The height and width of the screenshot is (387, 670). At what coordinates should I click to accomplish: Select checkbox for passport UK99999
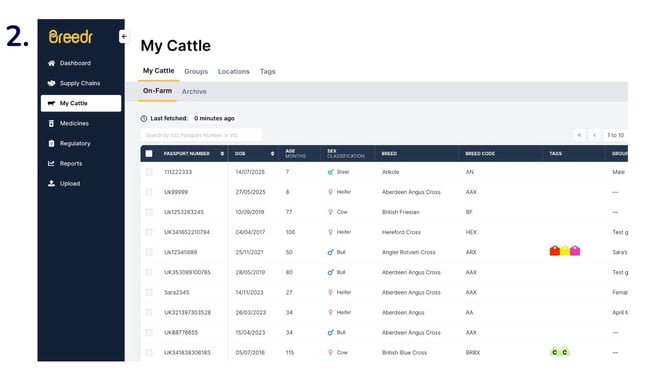(149, 192)
